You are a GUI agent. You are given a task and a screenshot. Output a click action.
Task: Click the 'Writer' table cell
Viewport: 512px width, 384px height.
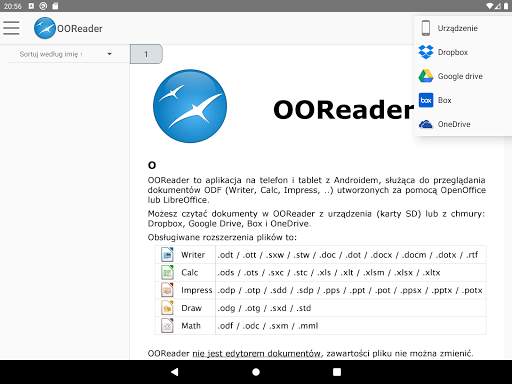(x=193, y=255)
